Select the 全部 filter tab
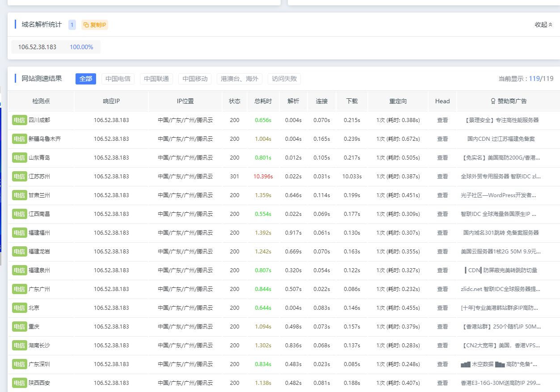560x392 pixels. [x=86, y=79]
